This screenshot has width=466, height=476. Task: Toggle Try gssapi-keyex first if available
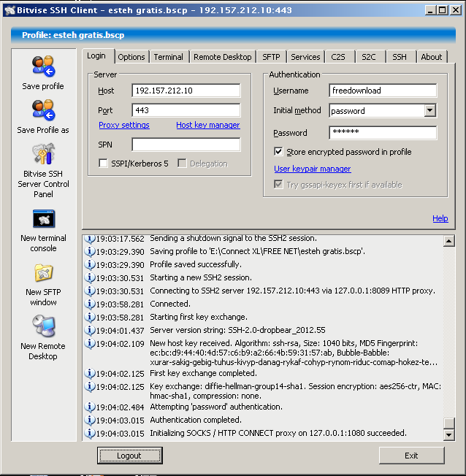pyautogui.click(x=278, y=184)
